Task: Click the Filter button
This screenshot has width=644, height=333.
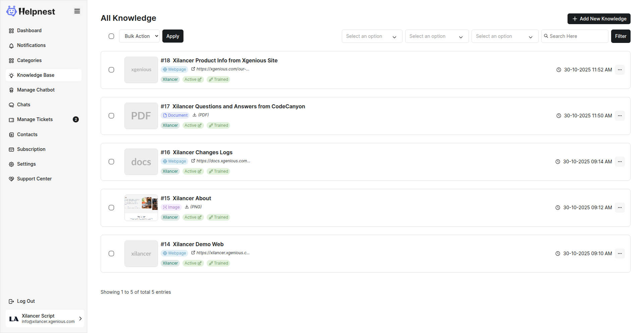Action: (621, 36)
